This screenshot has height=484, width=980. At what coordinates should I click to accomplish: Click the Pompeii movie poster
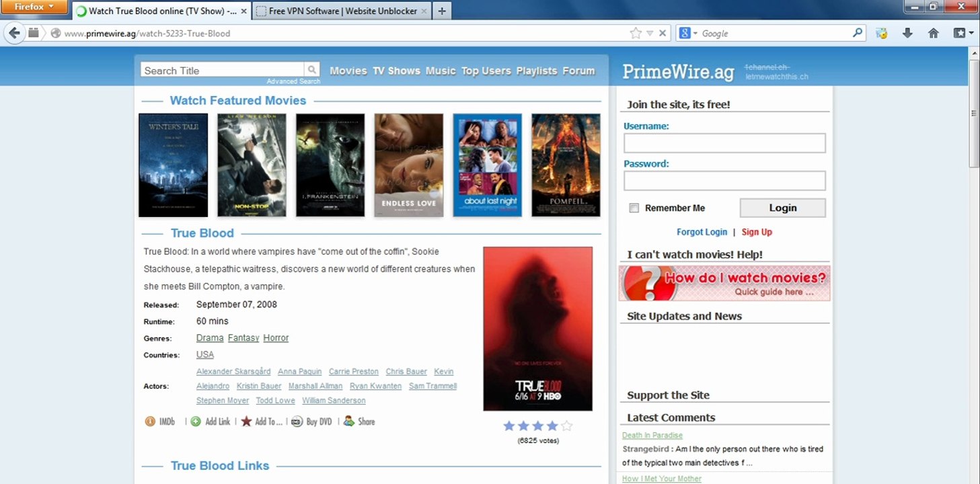click(x=566, y=165)
